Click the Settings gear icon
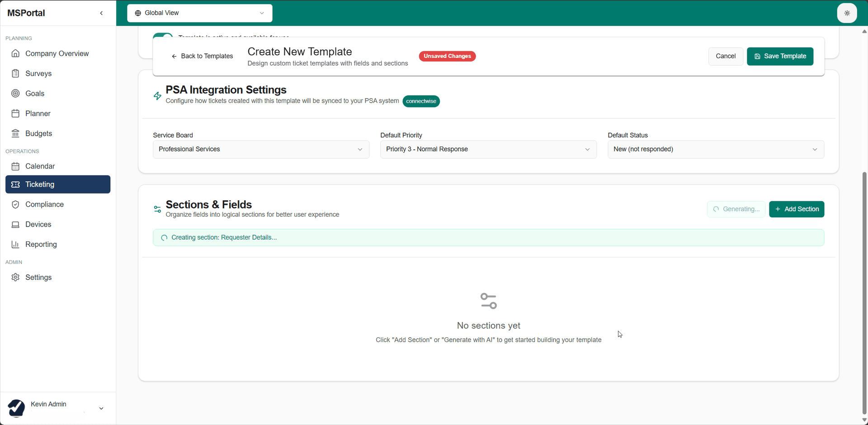The width and height of the screenshot is (868, 425). [15, 277]
